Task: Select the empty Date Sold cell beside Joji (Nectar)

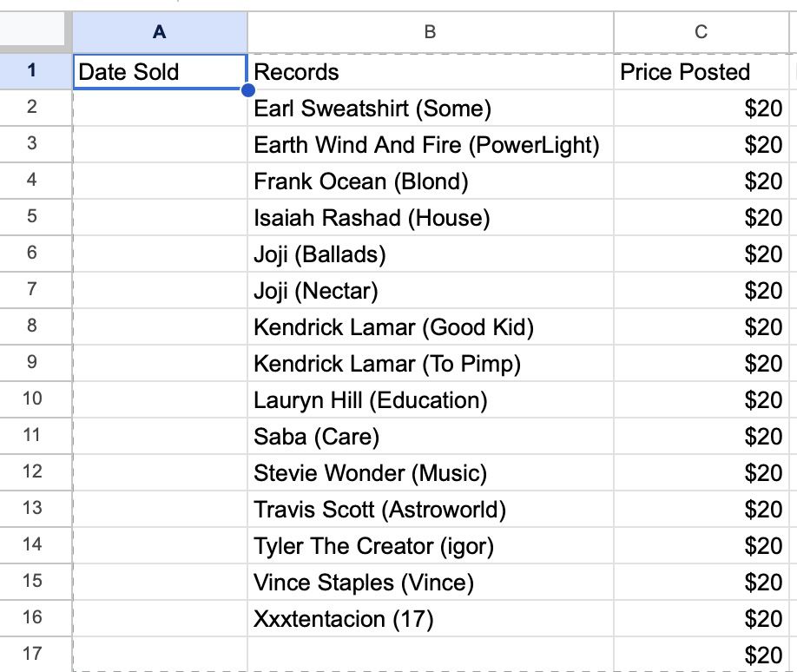Action: pos(159,291)
